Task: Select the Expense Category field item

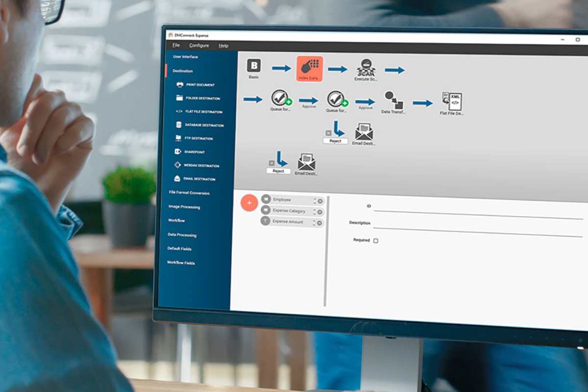Action: tap(289, 211)
